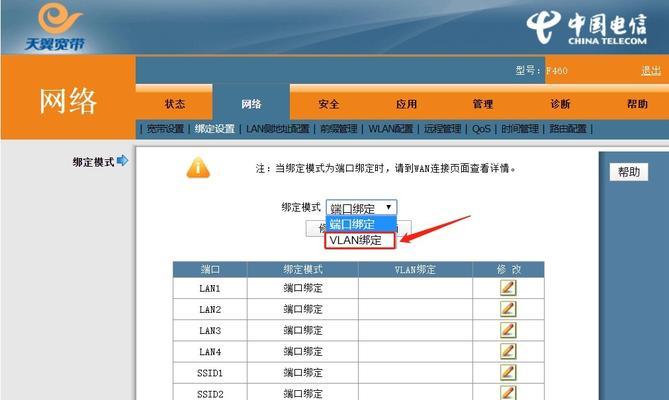Click the orange warning notice icon
Screen dimensions: 669x400
pos(198,167)
